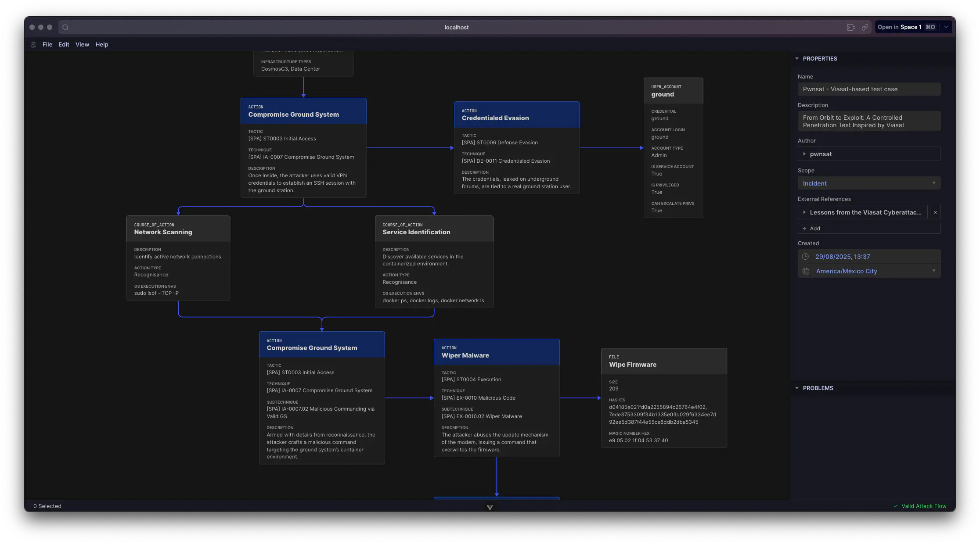The width and height of the screenshot is (980, 544).
Task: Click the Valid Attack Flow status text
Action: pos(924,506)
